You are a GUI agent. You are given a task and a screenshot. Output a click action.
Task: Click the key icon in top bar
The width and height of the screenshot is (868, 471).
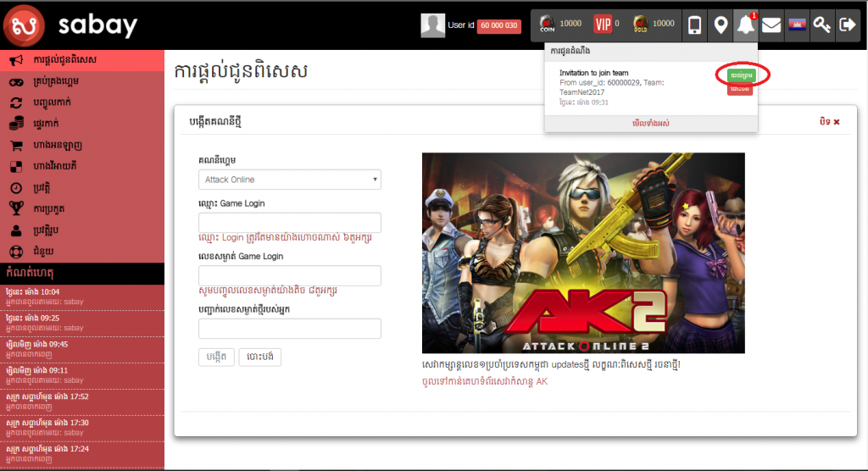point(821,25)
